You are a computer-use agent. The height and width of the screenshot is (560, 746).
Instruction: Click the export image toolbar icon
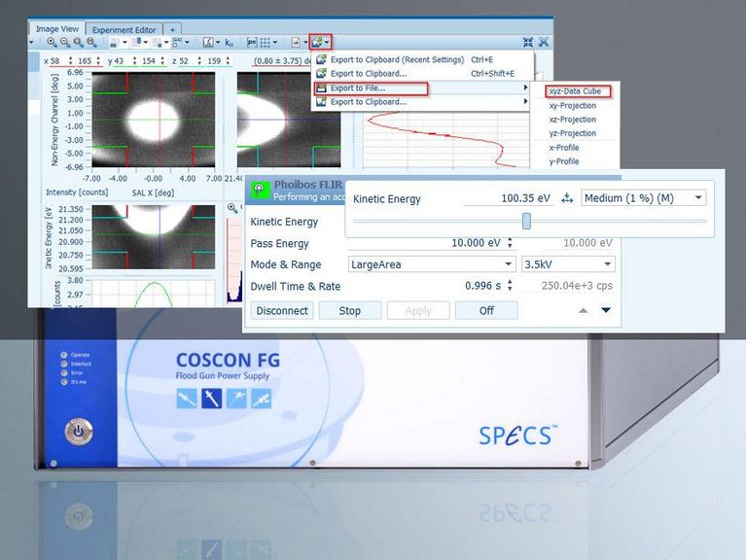[x=317, y=43]
